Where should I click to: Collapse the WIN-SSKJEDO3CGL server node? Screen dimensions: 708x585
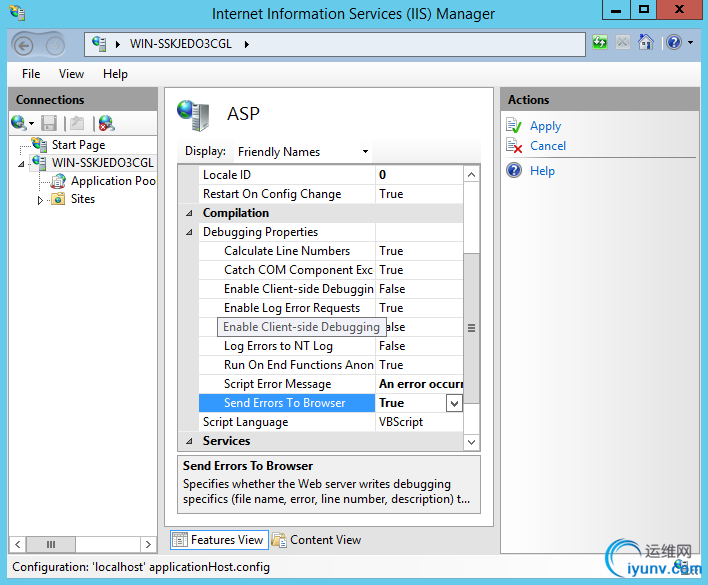click(21, 164)
